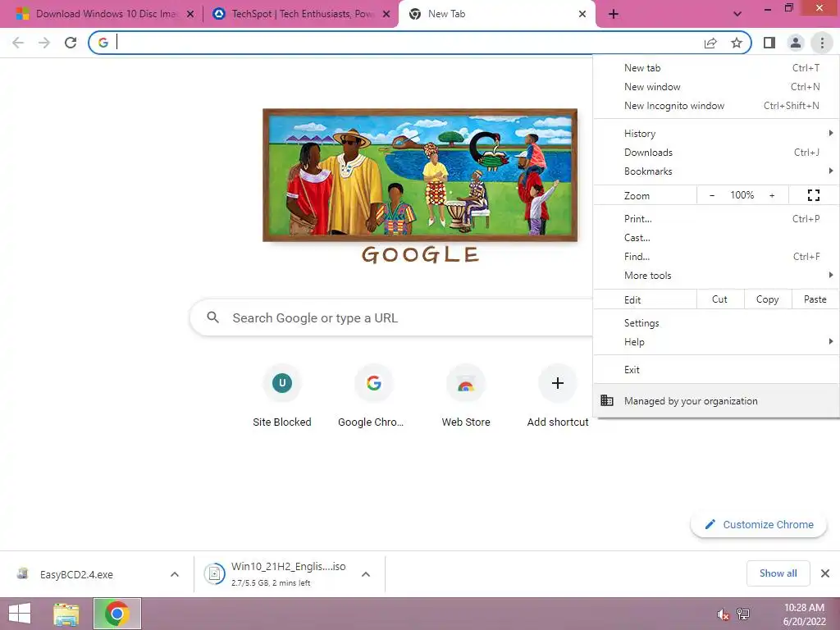Choose Exit from the Chrome menu
This screenshot has height=630, width=840.
click(717, 370)
